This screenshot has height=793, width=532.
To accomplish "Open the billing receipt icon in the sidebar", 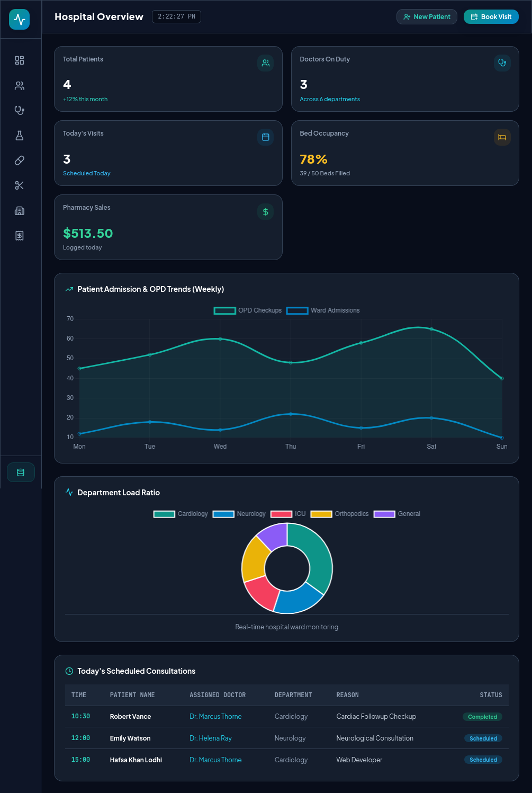I will [20, 236].
